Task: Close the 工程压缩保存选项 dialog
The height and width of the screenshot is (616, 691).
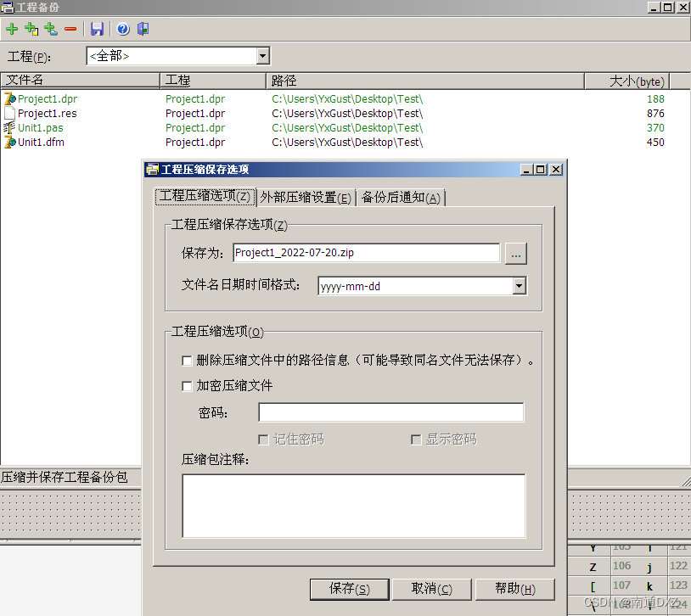Action: click(x=557, y=170)
